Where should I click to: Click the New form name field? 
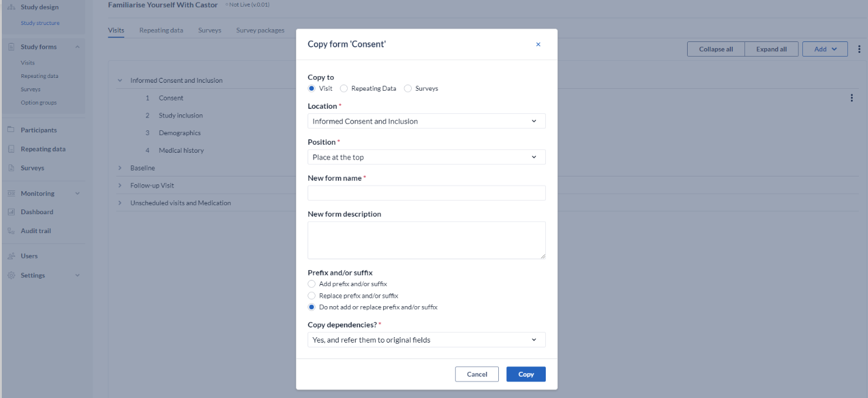(x=426, y=193)
